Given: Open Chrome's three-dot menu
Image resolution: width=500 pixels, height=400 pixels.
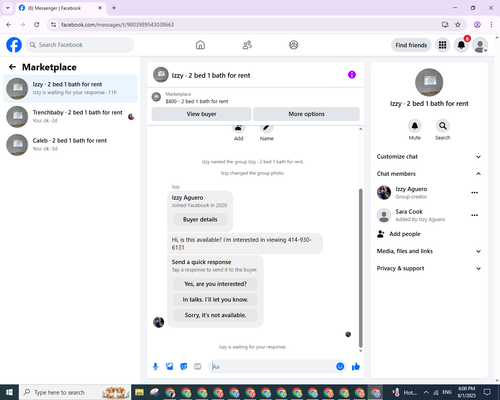Looking at the screenshot, I should 491,25.
